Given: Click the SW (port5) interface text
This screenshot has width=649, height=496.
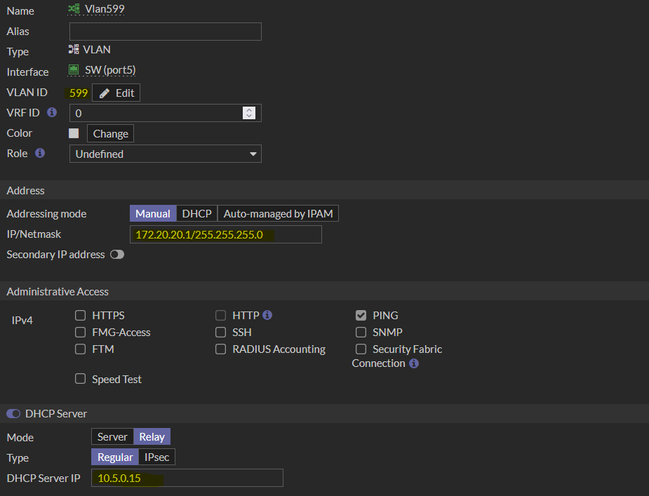Looking at the screenshot, I should (110, 70).
